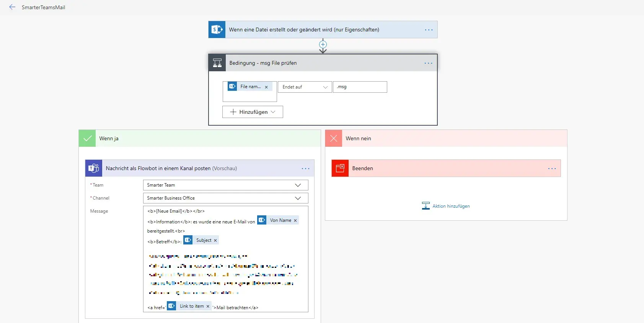Click 'Mail betrachten' text in Message
Screen dimensions: 644x323
[232, 308]
